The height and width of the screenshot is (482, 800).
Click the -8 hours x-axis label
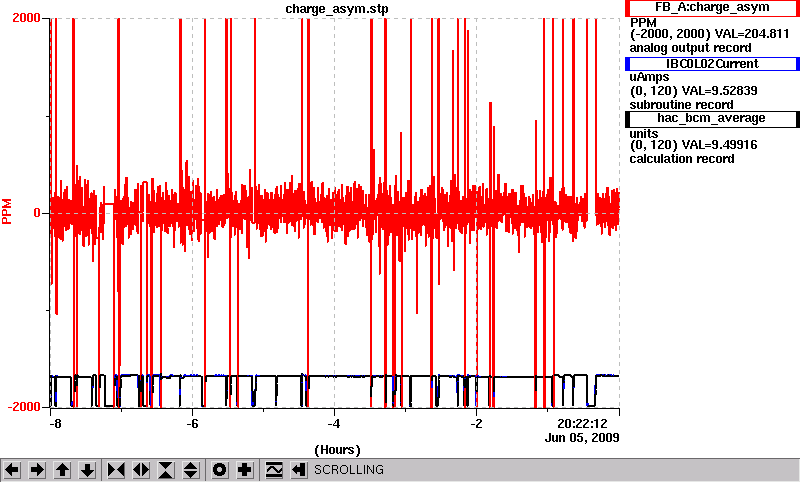click(56, 424)
